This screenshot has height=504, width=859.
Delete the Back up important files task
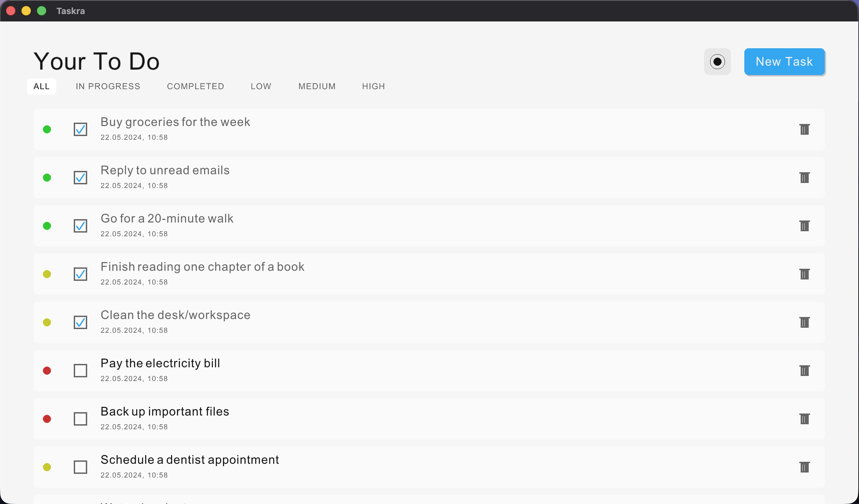click(804, 419)
